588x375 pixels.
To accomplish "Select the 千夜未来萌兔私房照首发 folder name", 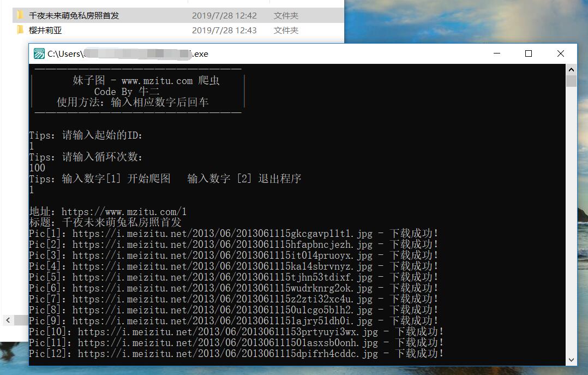I will point(74,15).
